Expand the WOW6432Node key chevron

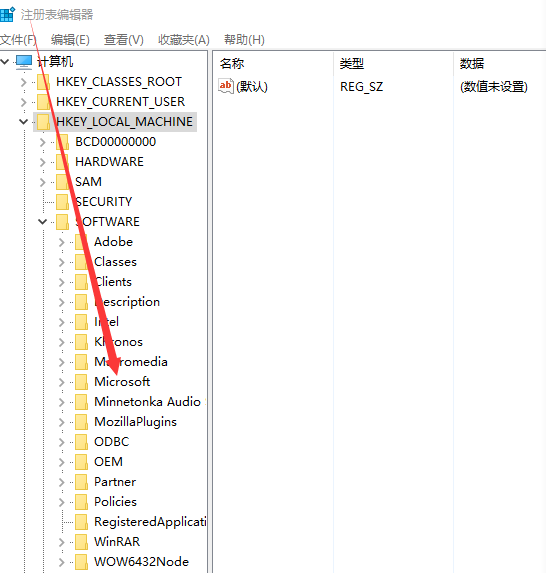point(62,562)
